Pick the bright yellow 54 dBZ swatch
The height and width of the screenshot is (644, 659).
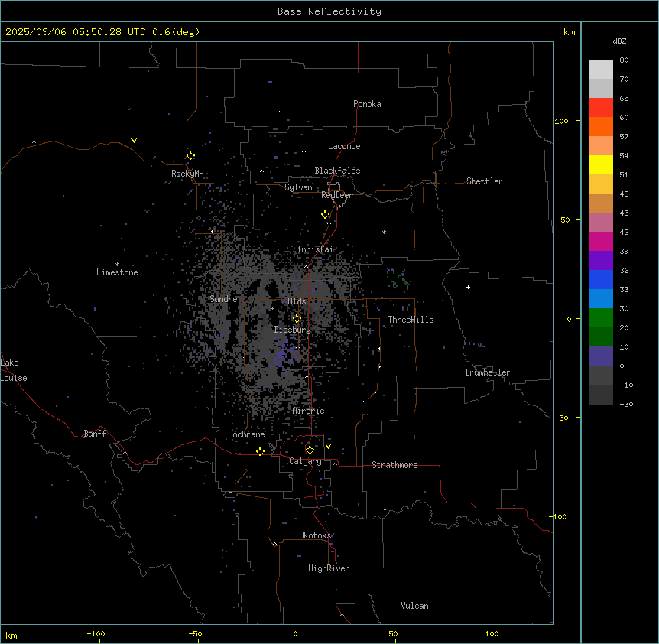coord(601,164)
